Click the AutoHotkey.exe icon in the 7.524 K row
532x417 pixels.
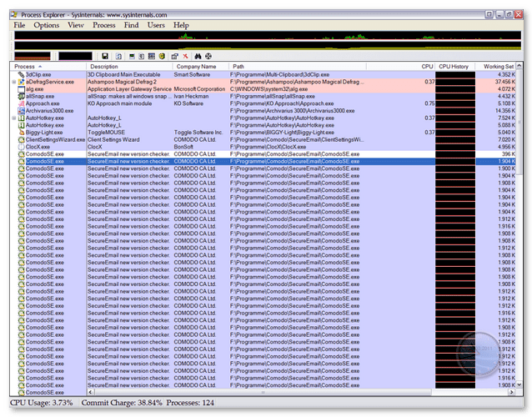pos(22,118)
